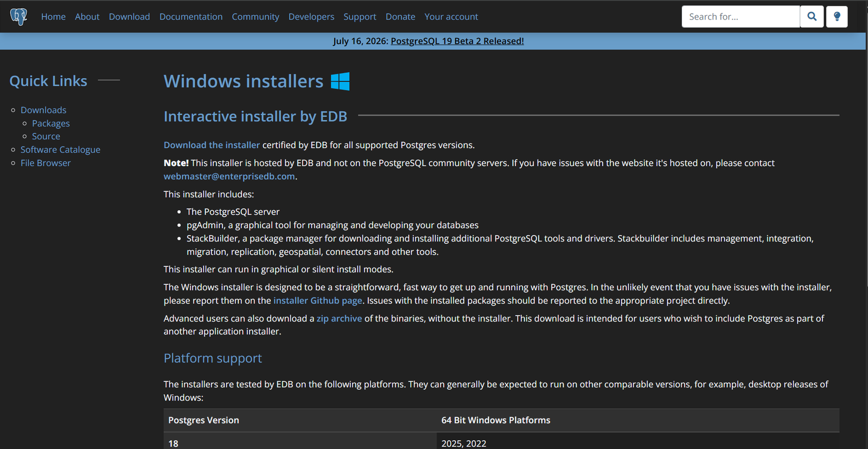This screenshot has width=868, height=449.
Task: Click the zip archive link
Action: 339,318
